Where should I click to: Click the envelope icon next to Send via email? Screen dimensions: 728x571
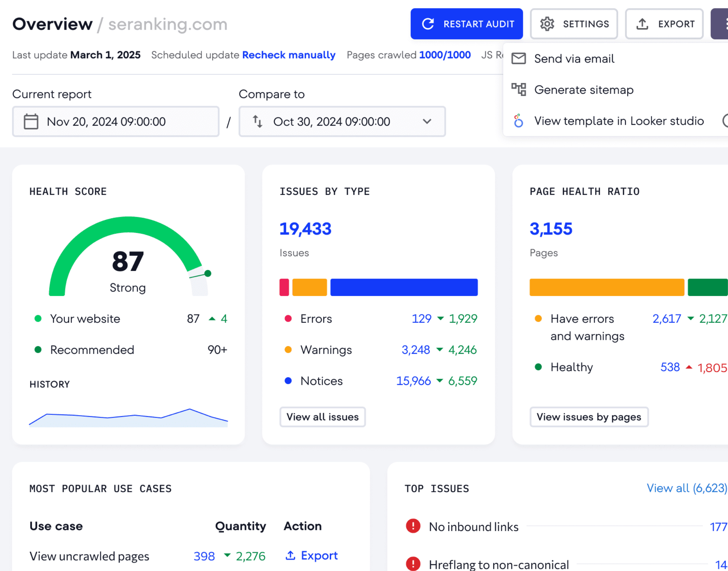click(x=519, y=59)
